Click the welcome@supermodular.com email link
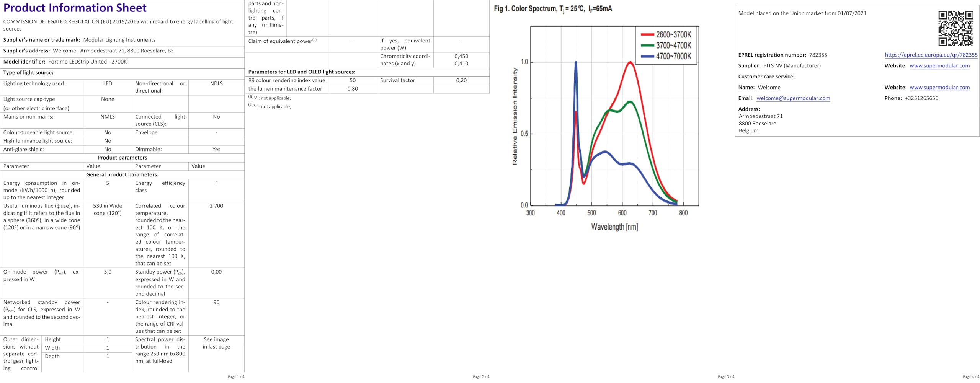 point(793,98)
